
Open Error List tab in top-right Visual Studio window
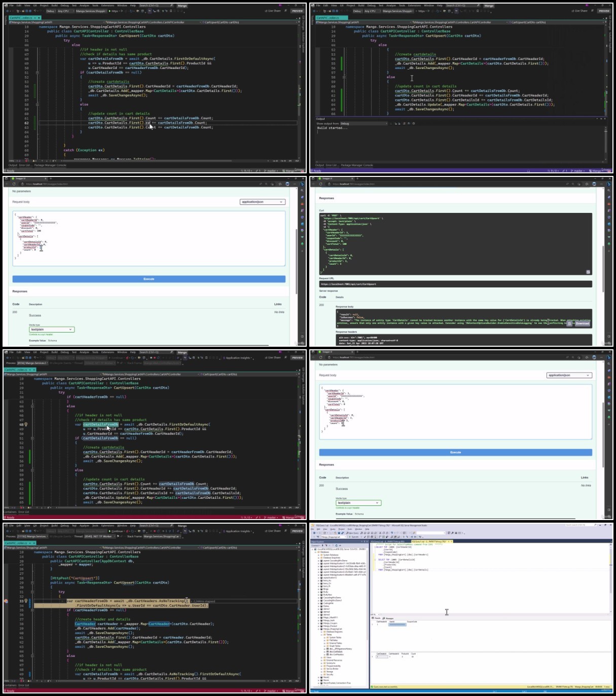click(332, 165)
